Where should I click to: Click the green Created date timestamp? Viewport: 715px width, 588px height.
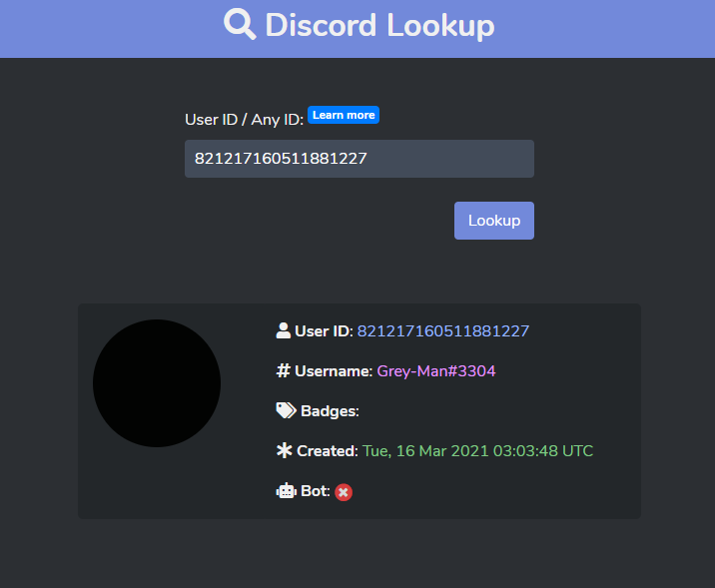(478, 451)
